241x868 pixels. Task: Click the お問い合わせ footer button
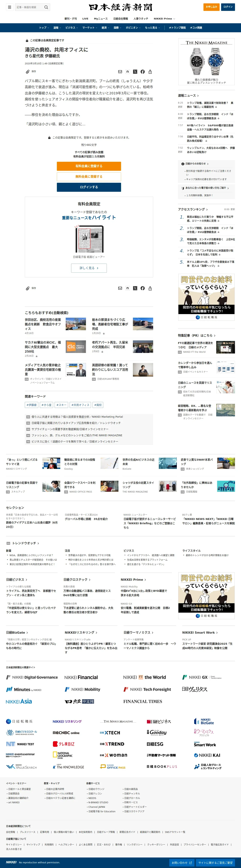pyautogui.click(x=182, y=863)
